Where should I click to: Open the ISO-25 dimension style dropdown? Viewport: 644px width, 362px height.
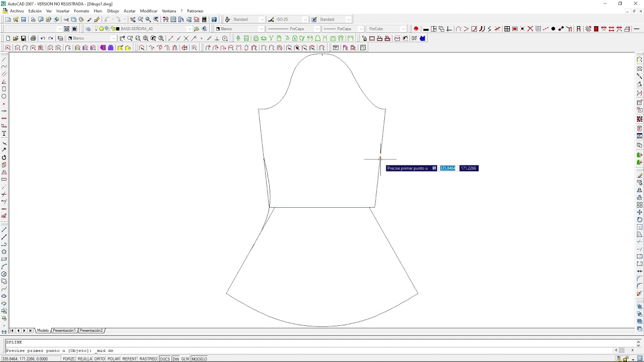(305, 20)
